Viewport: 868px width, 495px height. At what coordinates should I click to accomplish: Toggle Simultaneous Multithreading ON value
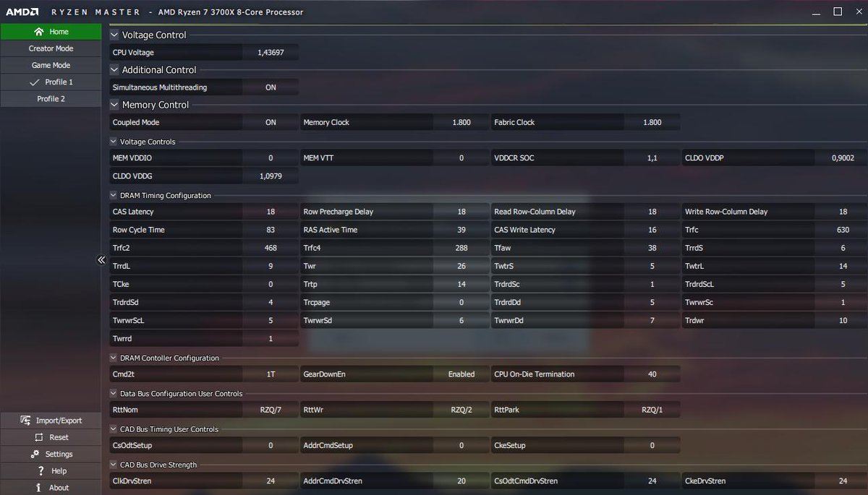271,87
